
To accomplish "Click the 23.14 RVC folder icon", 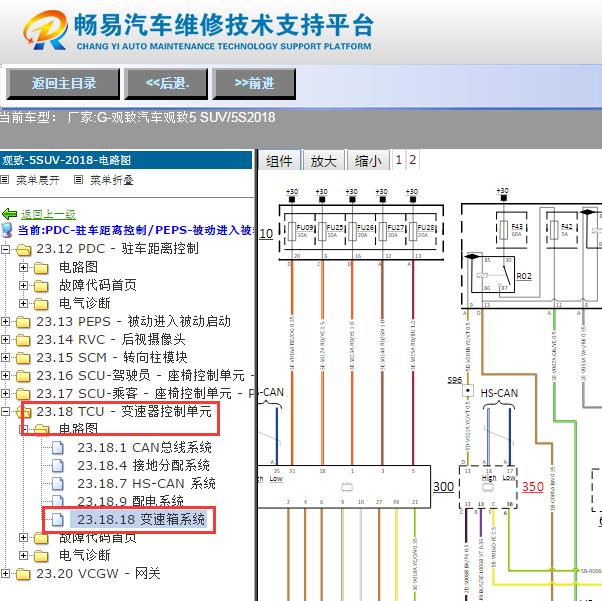I will [23, 340].
